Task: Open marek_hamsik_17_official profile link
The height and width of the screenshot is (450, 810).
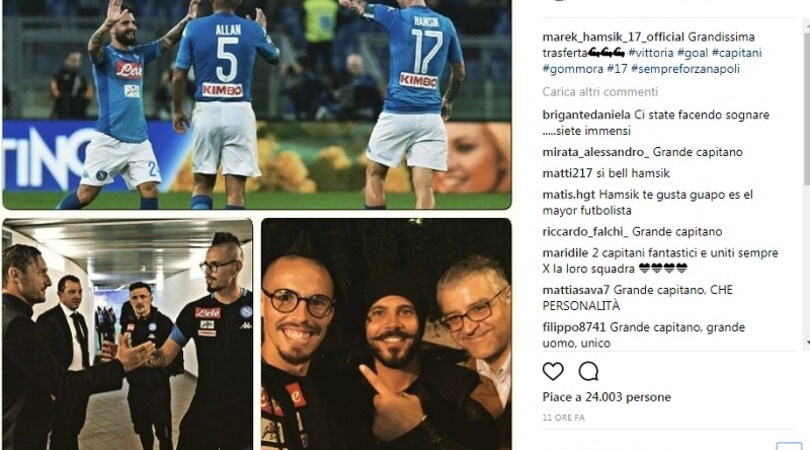Action: [613, 37]
